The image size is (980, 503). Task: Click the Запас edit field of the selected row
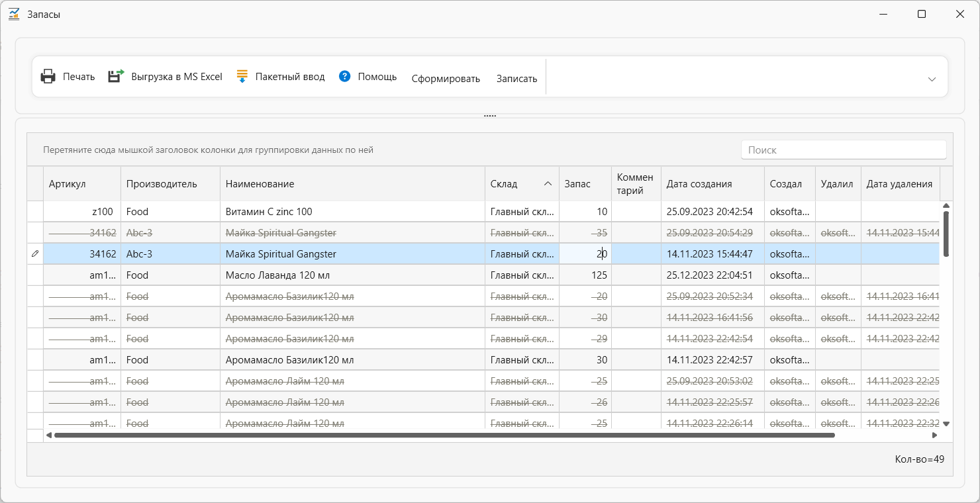tap(585, 253)
